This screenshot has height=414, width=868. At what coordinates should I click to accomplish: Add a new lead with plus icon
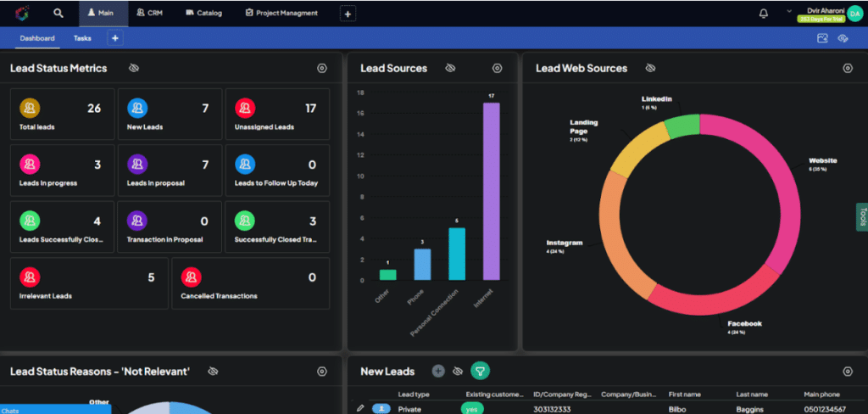[438, 371]
